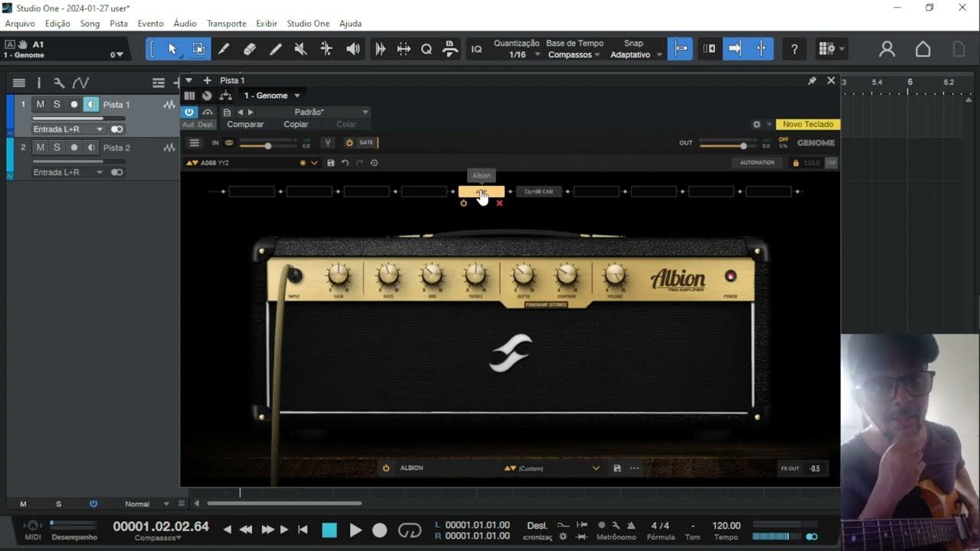The image size is (980, 551).
Task: Adjust the Genome IN level slider
Action: click(x=268, y=145)
